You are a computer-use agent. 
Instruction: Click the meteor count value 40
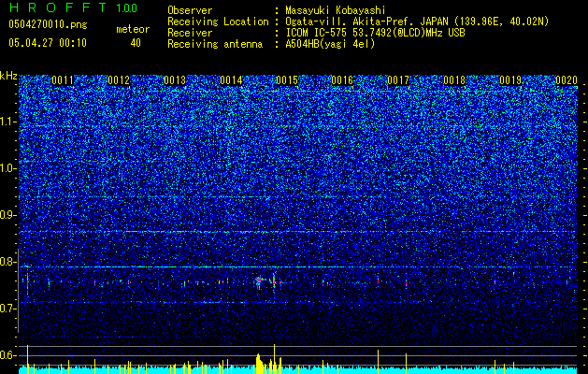point(136,43)
